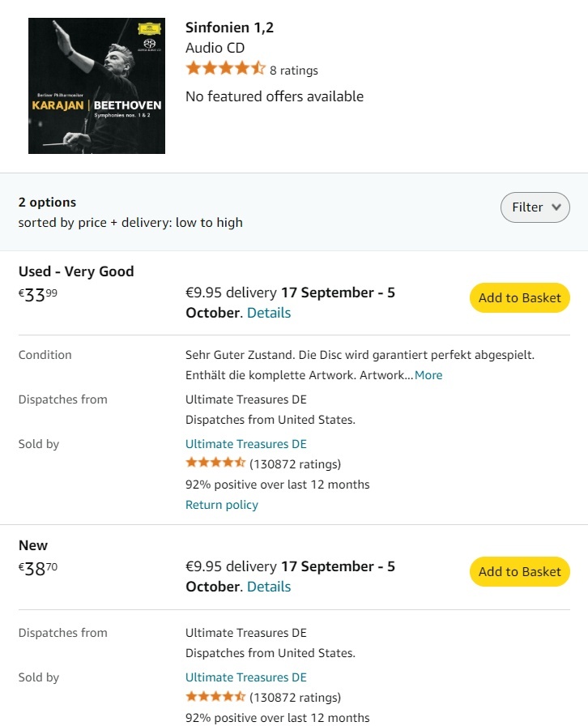Viewport: 588px width, 726px height.
Task: Open delivery Details for the New offer
Action: point(269,587)
